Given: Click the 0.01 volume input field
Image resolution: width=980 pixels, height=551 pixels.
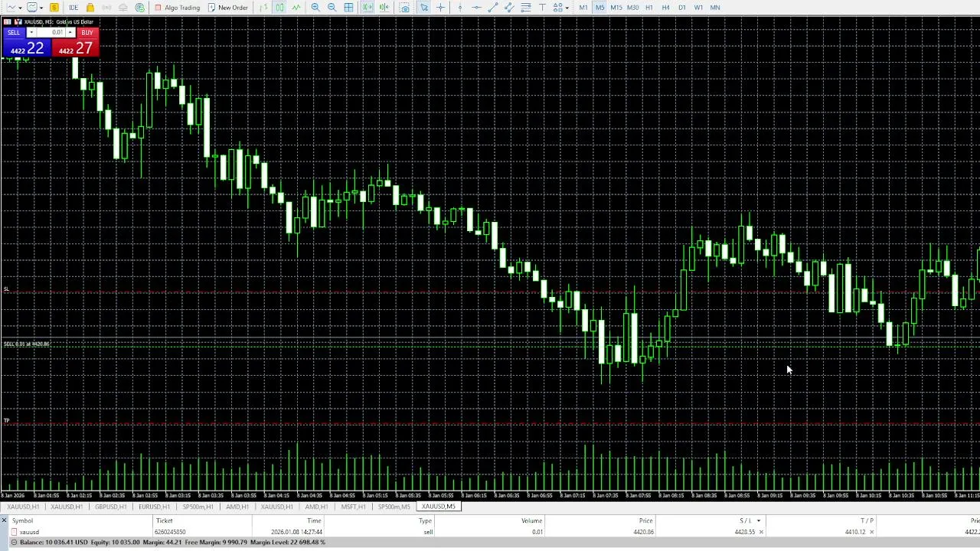Looking at the screenshot, I should pyautogui.click(x=51, y=33).
